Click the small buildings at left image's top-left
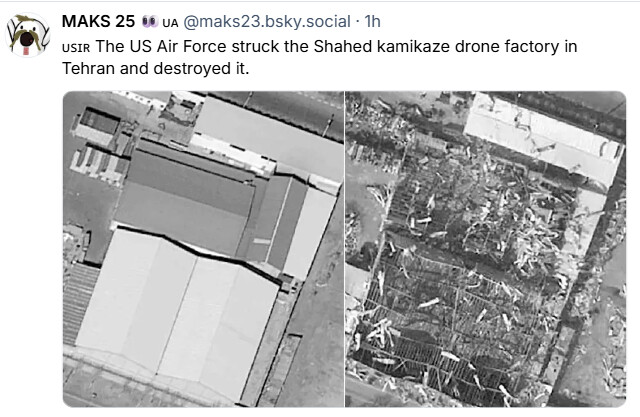The width and height of the screenshot is (640, 417). (x=98, y=143)
